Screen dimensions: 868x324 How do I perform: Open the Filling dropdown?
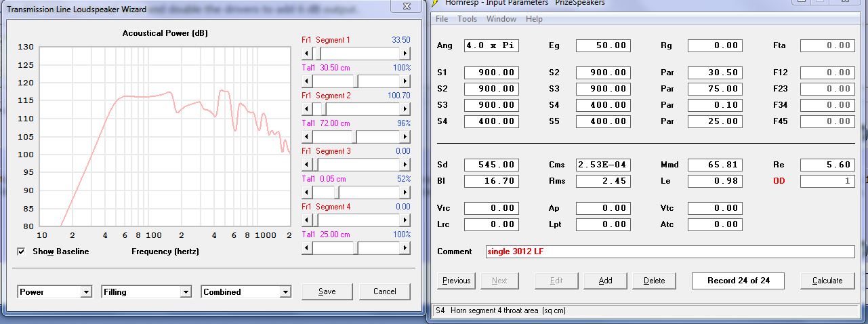click(x=147, y=292)
